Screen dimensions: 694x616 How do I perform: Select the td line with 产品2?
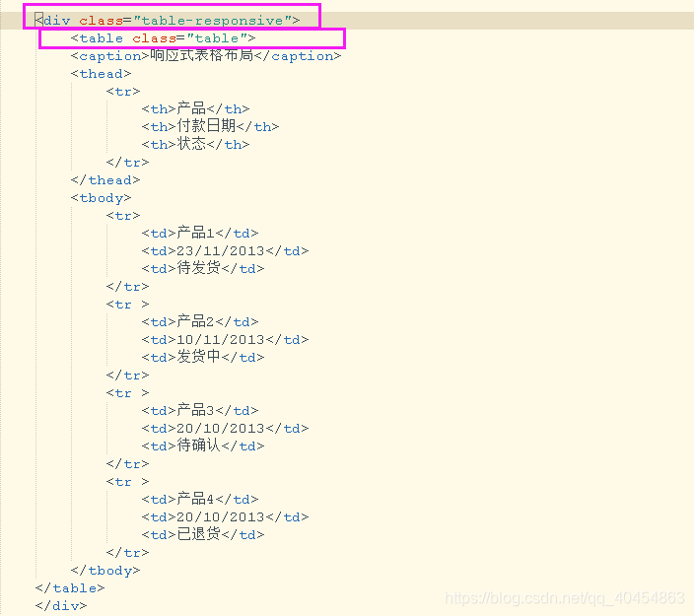pos(200,321)
